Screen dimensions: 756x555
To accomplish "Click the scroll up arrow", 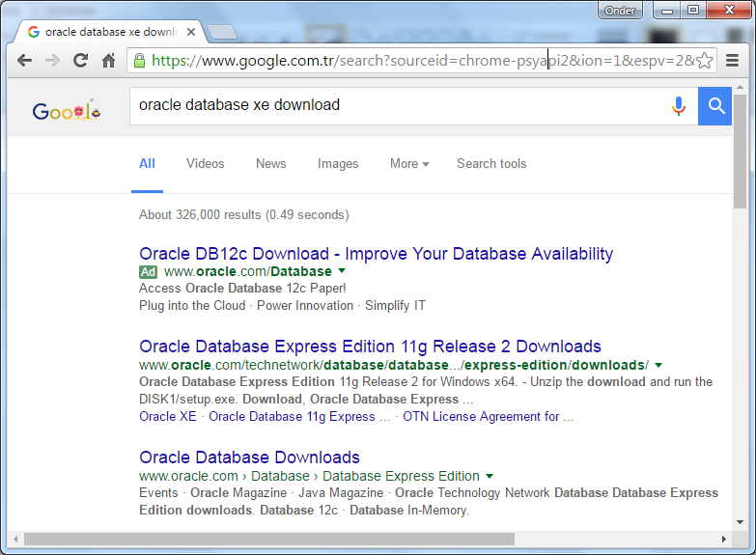I will [741, 87].
